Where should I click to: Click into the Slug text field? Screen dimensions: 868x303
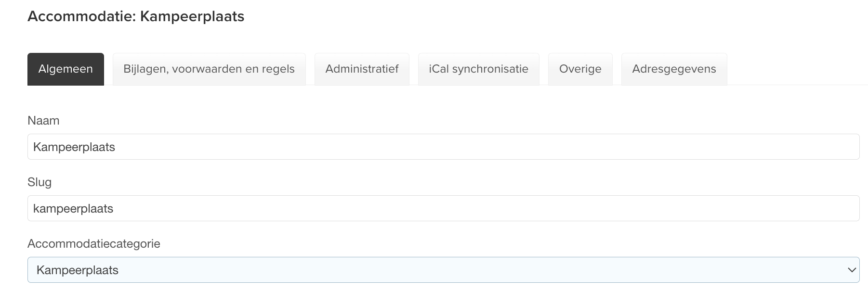(444, 208)
